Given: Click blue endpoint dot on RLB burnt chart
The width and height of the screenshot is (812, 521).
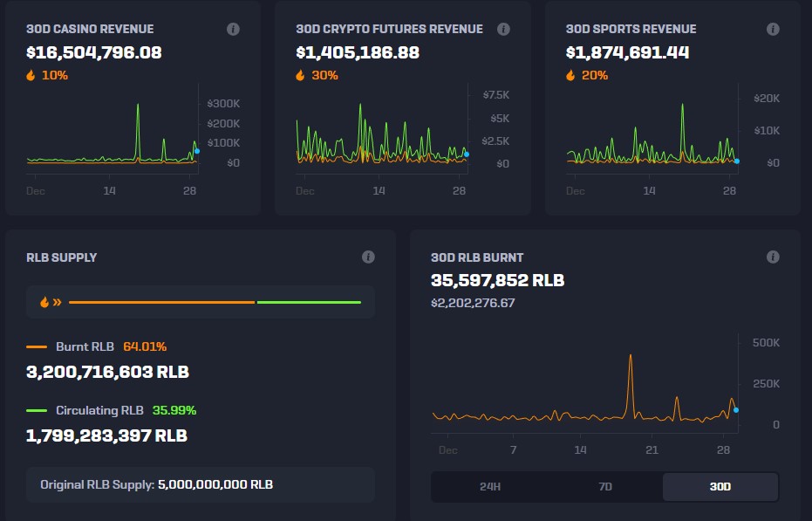Looking at the screenshot, I should pyautogui.click(x=736, y=410).
